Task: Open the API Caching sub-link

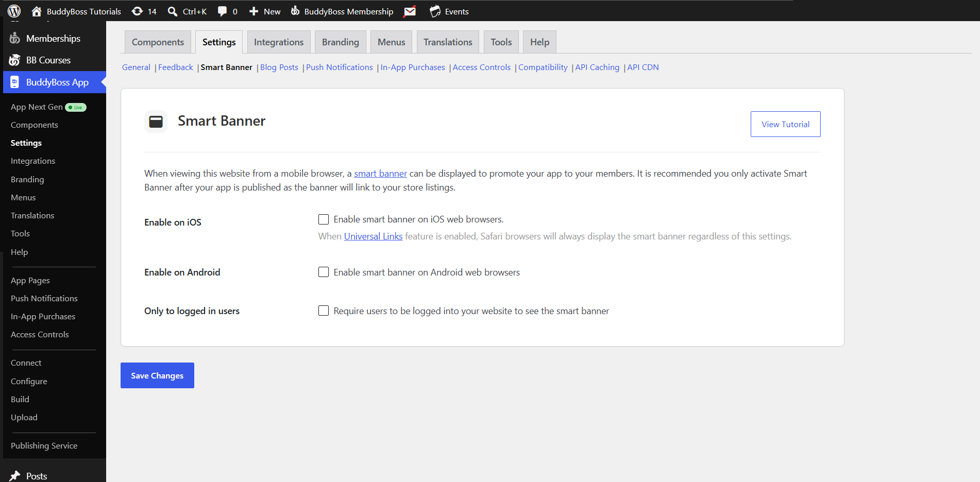Action: click(597, 67)
